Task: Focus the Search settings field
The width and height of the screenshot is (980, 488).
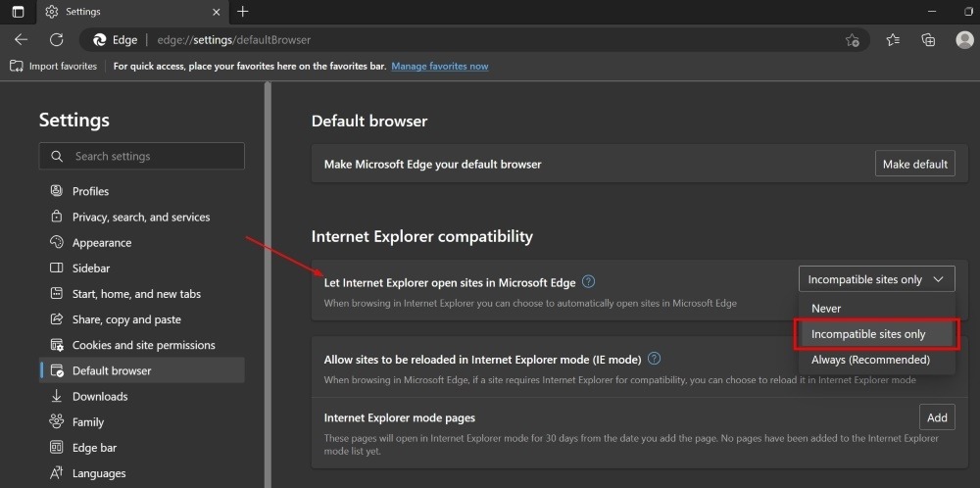Action: point(142,156)
